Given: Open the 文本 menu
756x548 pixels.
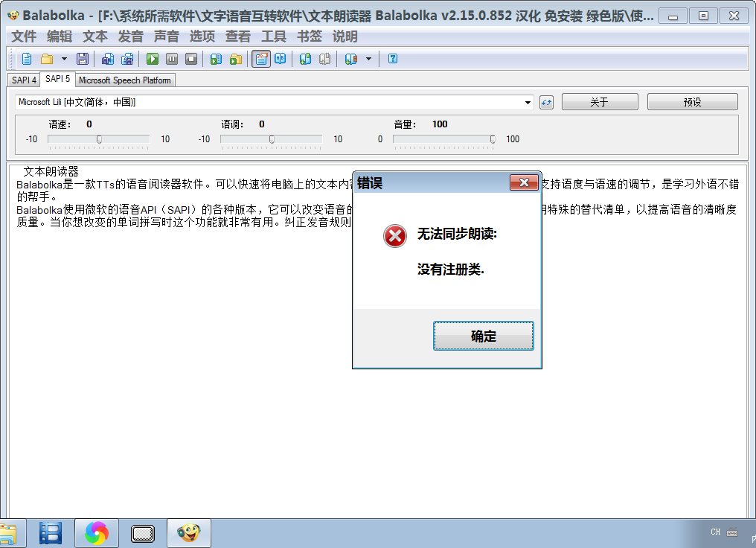Looking at the screenshot, I should pos(95,36).
